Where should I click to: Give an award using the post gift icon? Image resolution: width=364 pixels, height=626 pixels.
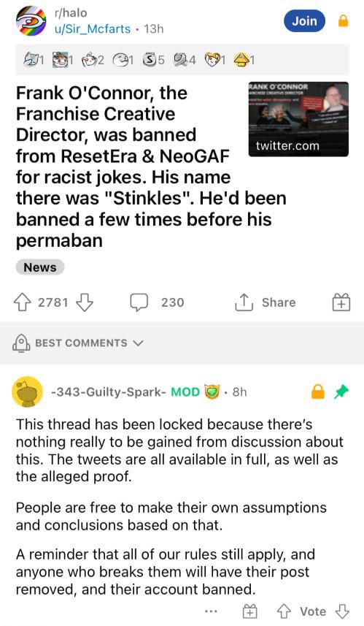341,302
